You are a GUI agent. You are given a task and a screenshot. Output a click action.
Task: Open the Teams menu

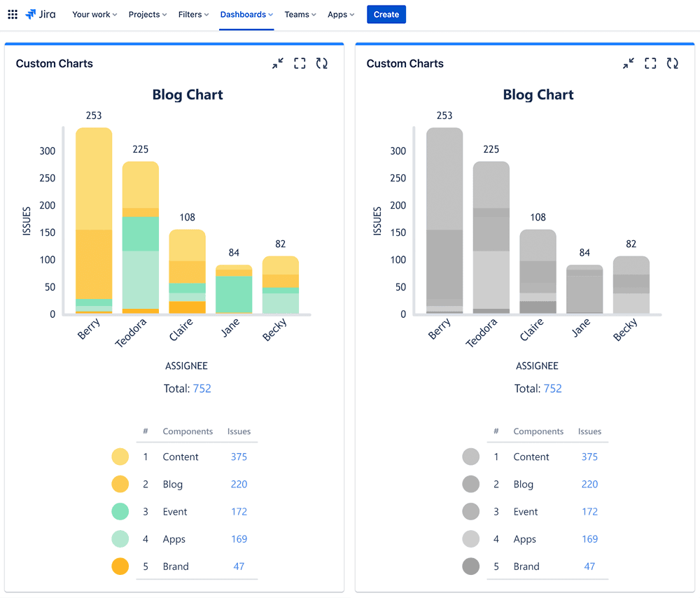coord(300,14)
